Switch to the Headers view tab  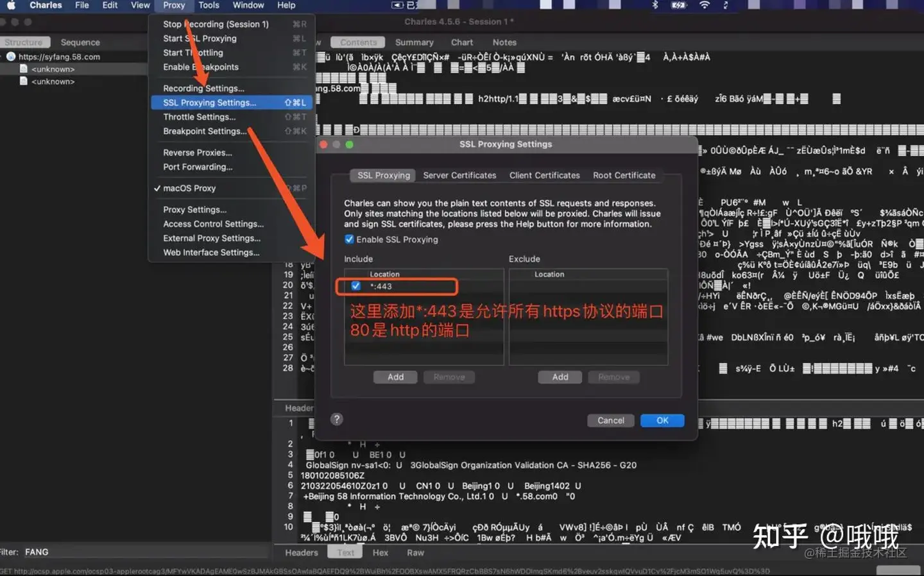point(302,553)
